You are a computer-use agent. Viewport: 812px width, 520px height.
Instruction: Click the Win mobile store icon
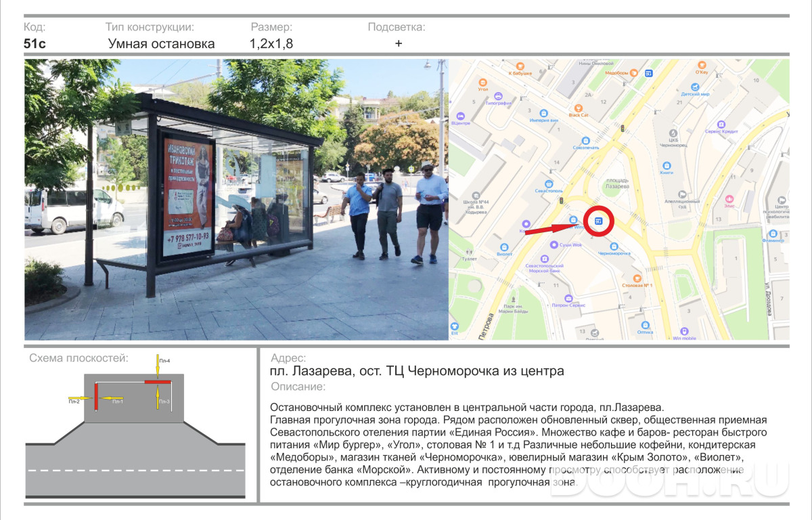pos(684,330)
